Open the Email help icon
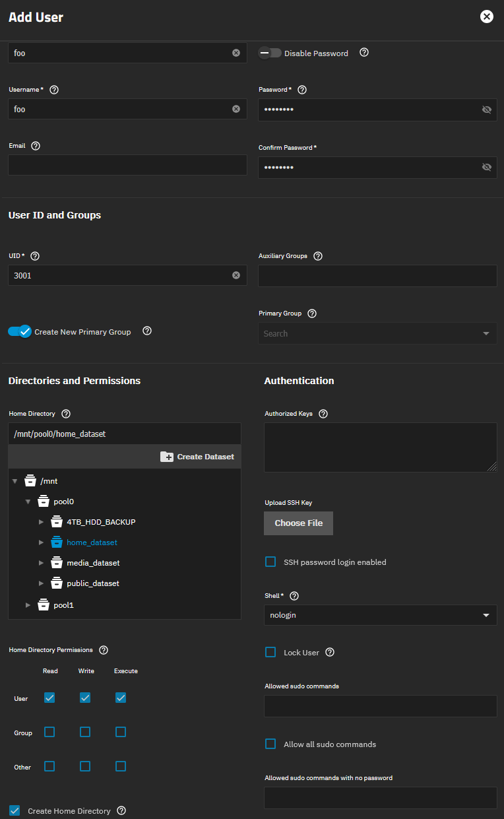The width and height of the screenshot is (504, 819). (36, 146)
